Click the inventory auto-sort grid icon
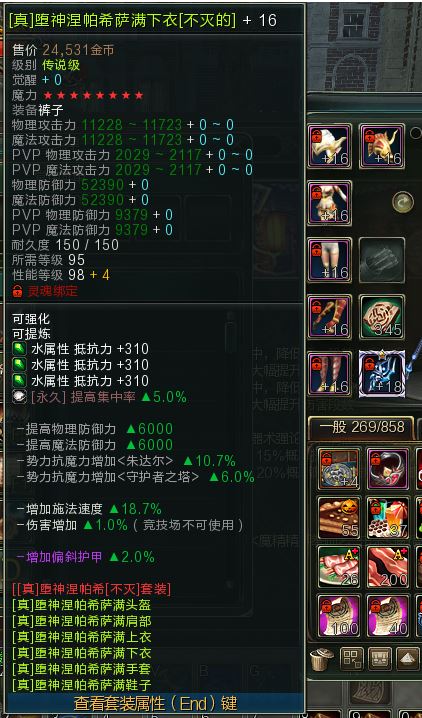Screen dimensions: 422x718 coord(352,659)
